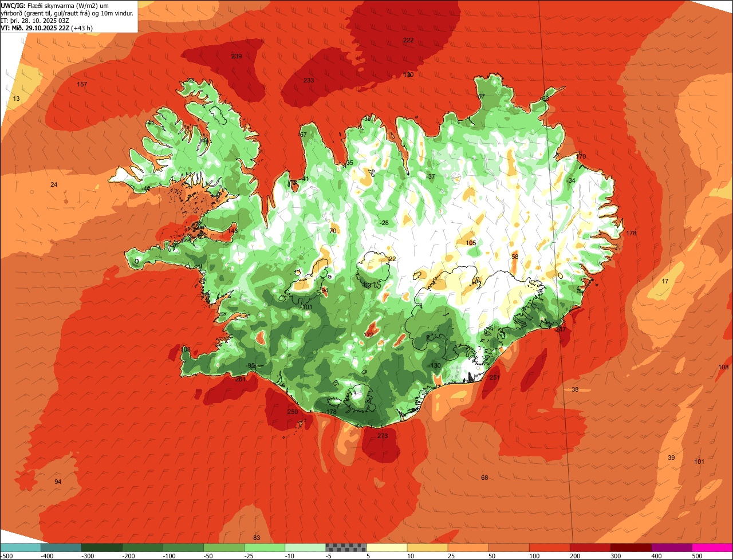The height and width of the screenshot is (560, 733).
Task: Click the '251' value off southeast coast
Action: (x=495, y=378)
